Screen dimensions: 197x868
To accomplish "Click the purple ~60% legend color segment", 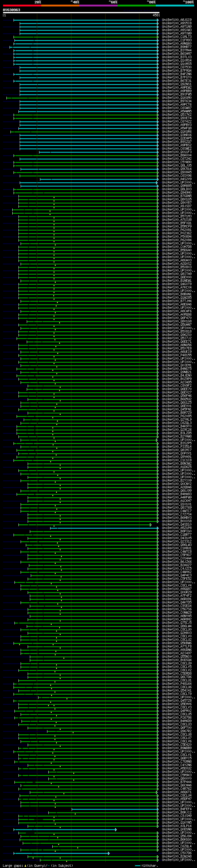I will (x=98, y=6).
